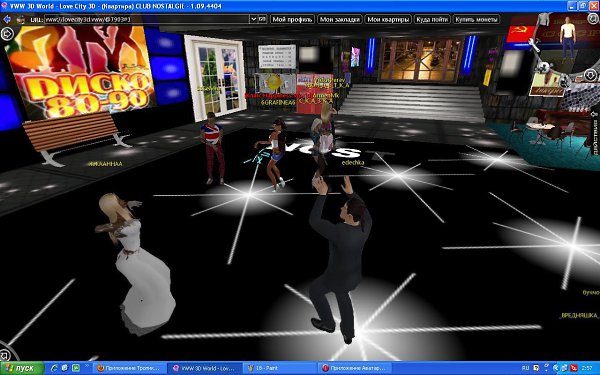Click the home icon beside URL field
Screen dimensions: 600x375
(21, 19)
